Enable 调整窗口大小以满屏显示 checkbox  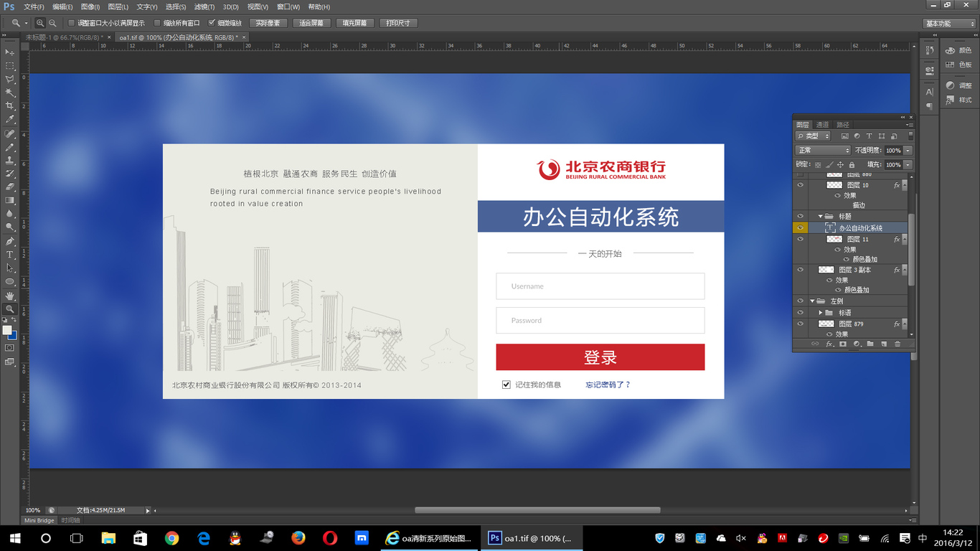[71, 23]
